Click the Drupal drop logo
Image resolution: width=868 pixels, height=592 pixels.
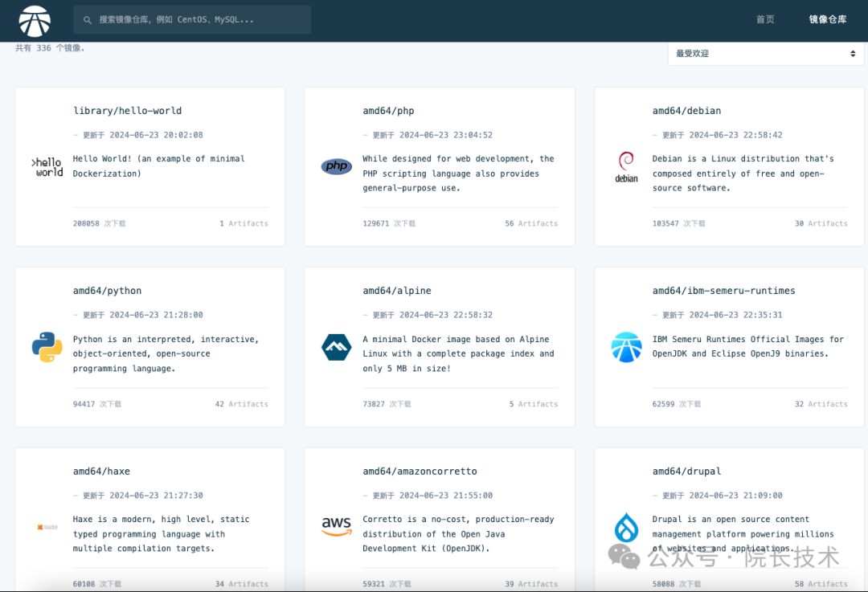point(626,527)
